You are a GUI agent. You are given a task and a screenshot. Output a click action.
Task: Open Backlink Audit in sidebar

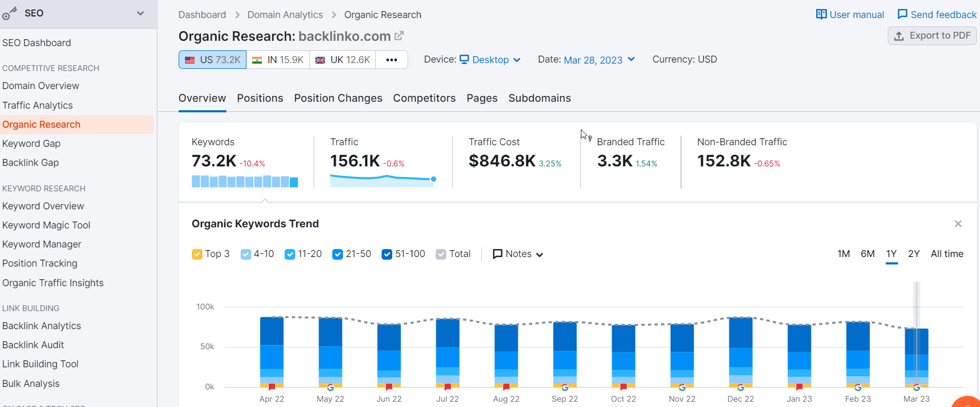pos(33,345)
